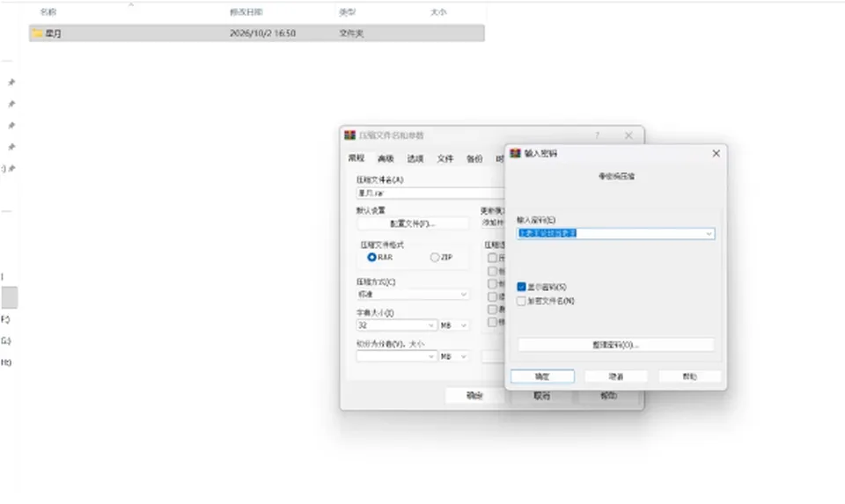The width and height of the screenshot is (845, 504).
Task: Sort Explorer list by 类型 column
Action: 347,11
